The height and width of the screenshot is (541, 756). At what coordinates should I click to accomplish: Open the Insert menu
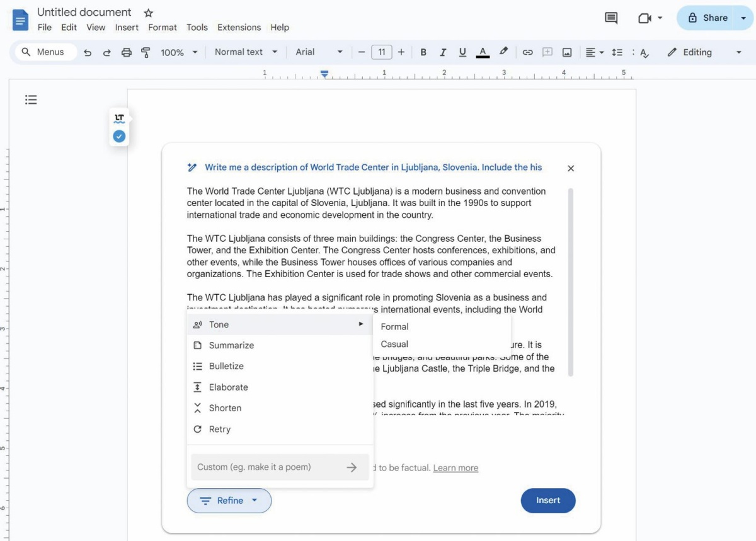click(127, 28)
